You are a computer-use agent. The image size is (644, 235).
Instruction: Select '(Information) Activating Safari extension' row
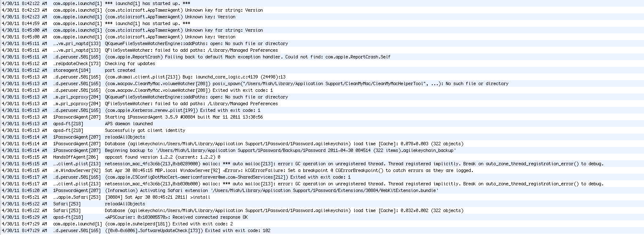click(322, 190)
